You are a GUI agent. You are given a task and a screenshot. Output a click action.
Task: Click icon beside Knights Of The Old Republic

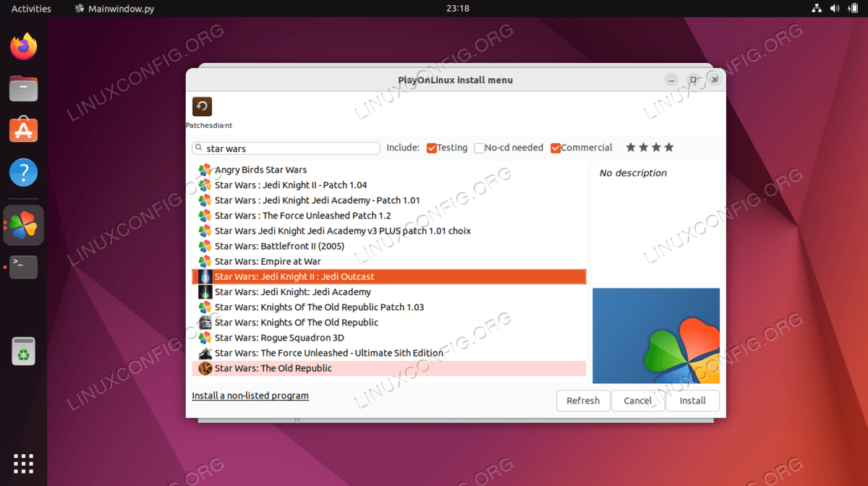tap(205, 323)
